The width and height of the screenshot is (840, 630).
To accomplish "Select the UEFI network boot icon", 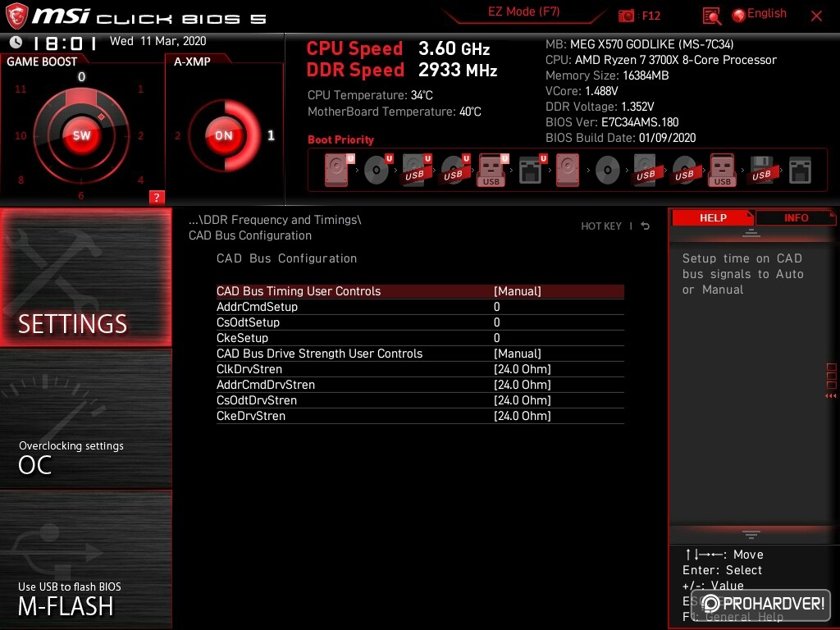I will click(532, 170).
